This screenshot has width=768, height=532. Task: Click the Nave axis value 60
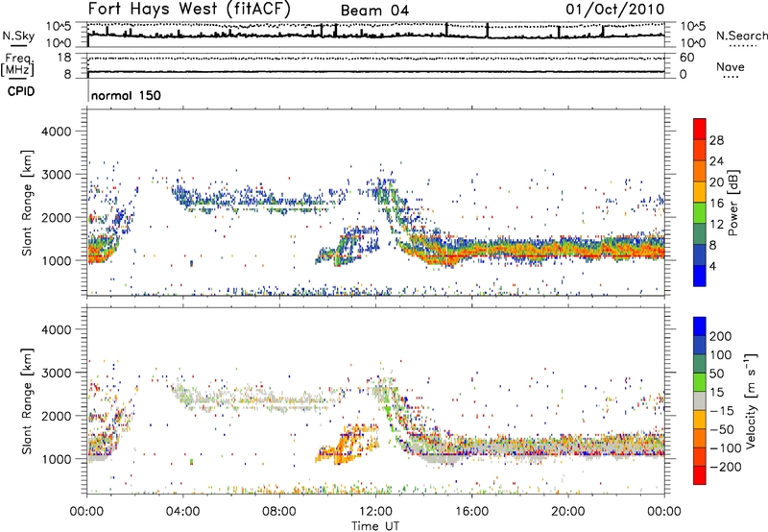point(687,58)
